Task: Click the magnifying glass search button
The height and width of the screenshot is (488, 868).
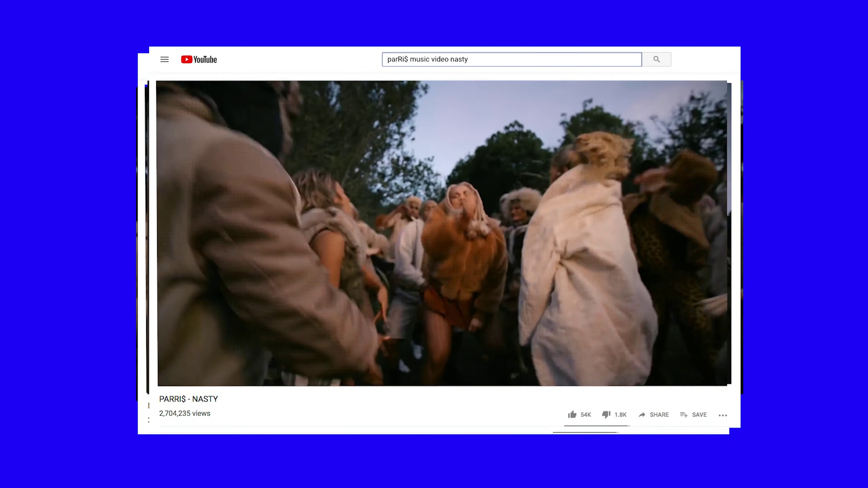Action: (x=656, y=59)
